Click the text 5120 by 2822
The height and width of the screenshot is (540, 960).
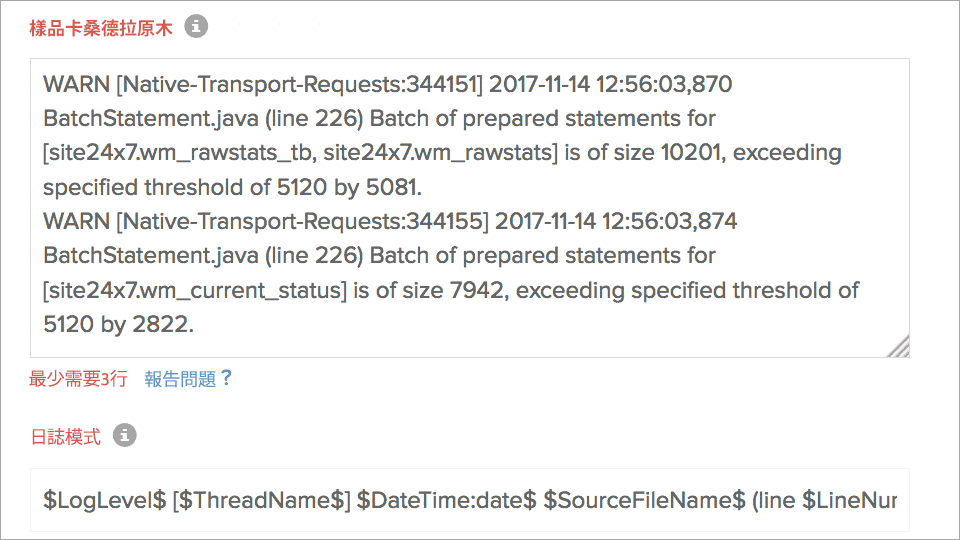118,325
